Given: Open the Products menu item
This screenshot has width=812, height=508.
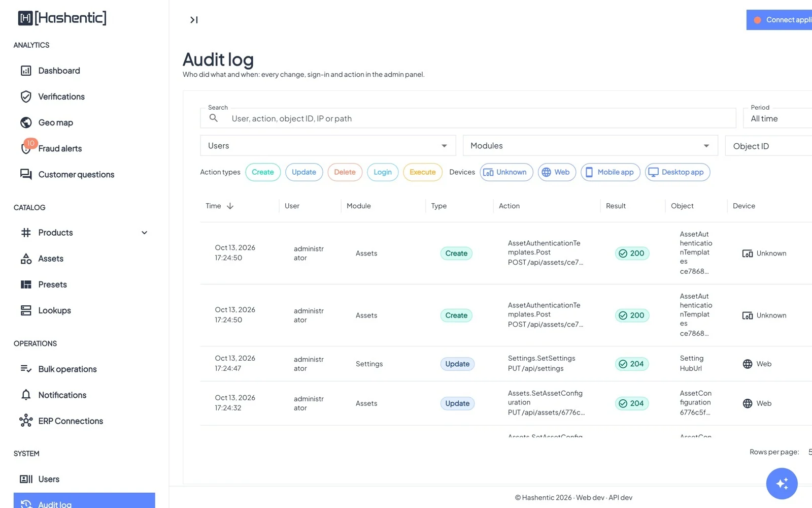Looking at the screenshot, I should click(x=84, y=233).
